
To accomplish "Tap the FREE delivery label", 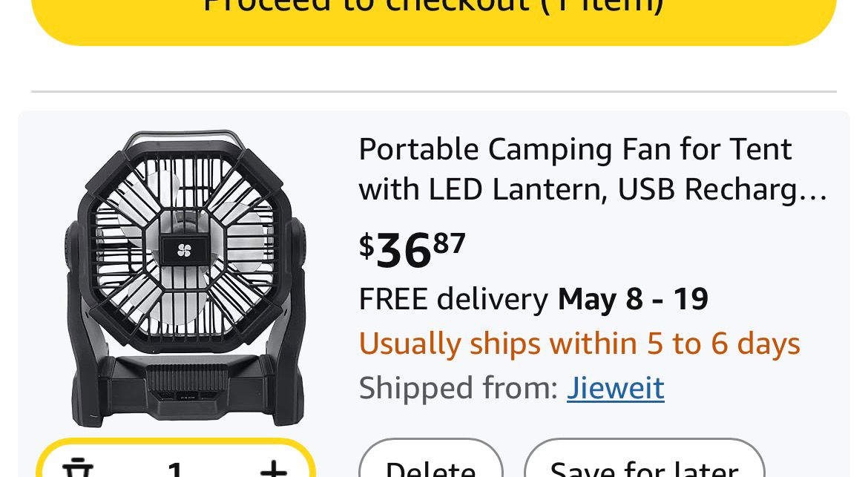I will (453, 299).
